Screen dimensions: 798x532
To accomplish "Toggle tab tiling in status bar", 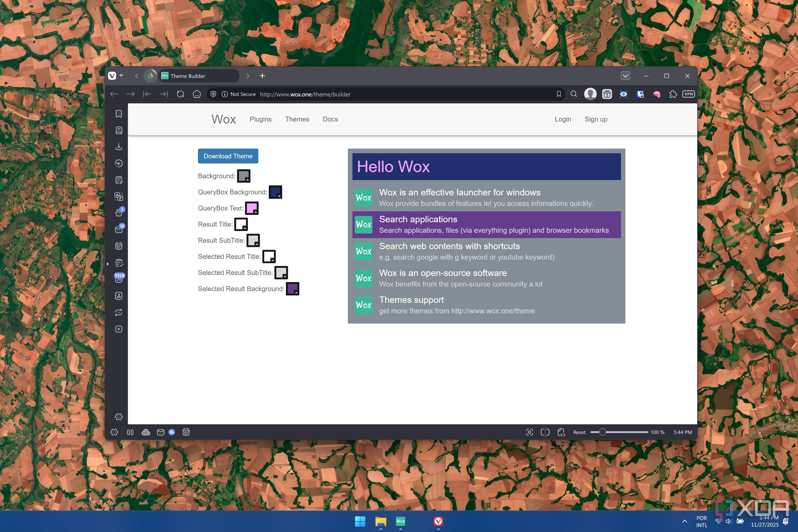I will click(545, 432).
